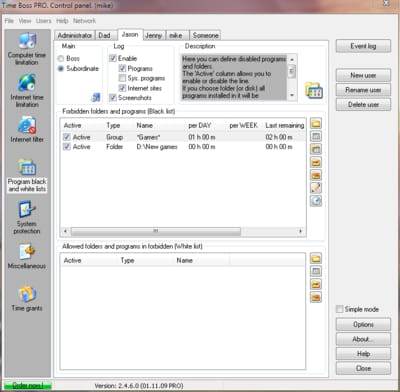Screen dimensions: 400x392
Task: Open the Network menu
Action: click(84, 21)
